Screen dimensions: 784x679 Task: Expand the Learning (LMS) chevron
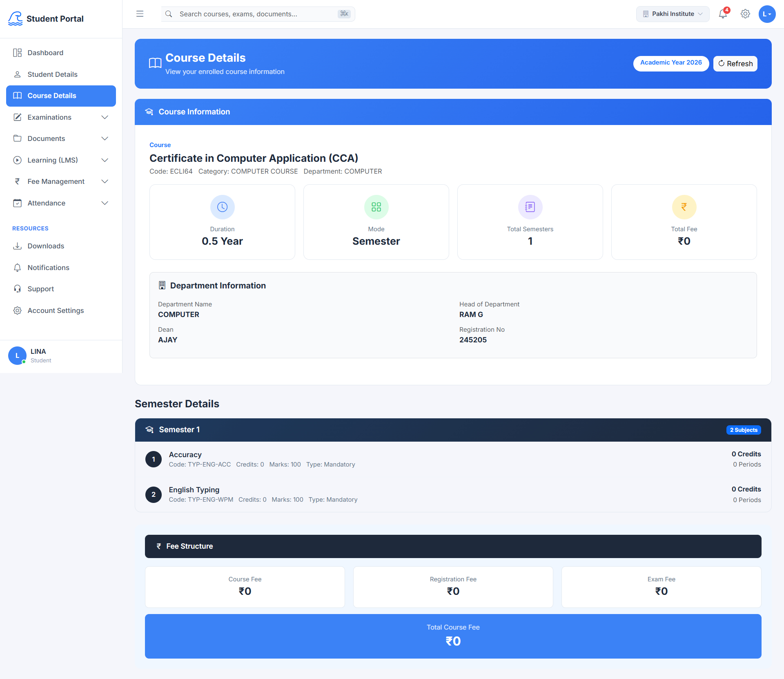(x=105, y=160)
